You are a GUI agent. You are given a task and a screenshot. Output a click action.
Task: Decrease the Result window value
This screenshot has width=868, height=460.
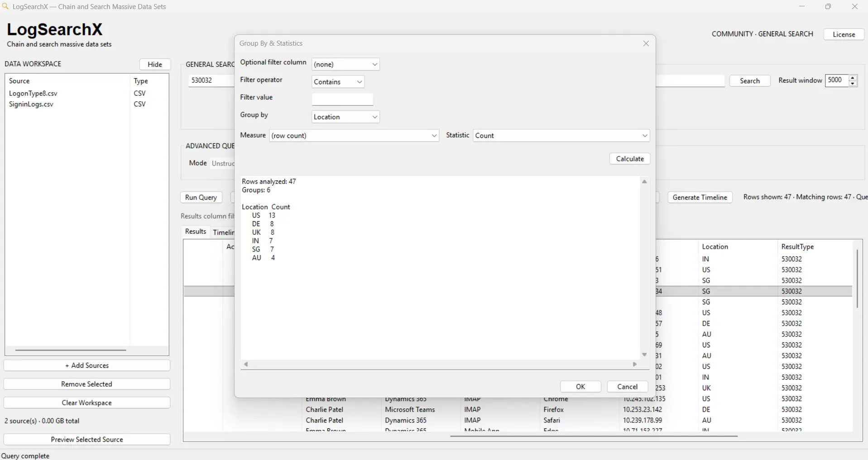pos(853,83)
